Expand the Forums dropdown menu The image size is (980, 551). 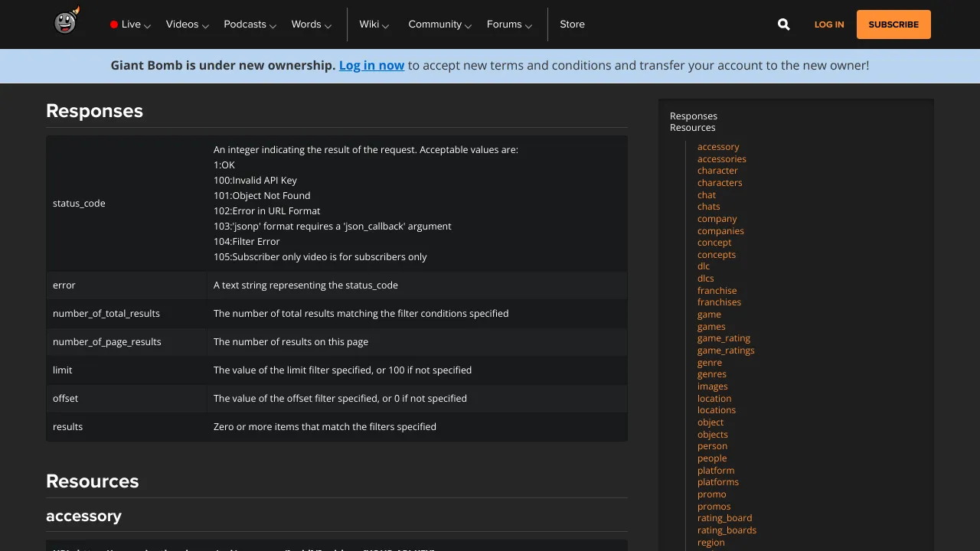(509, 24)
